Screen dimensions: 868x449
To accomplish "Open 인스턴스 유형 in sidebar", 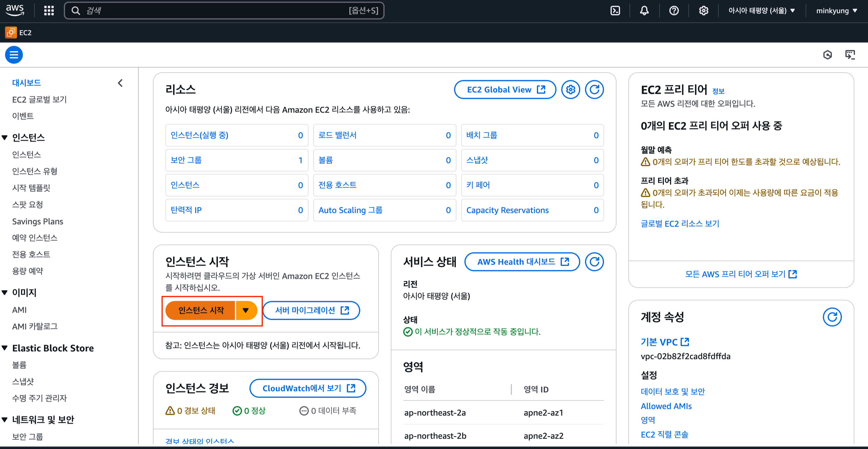I will tap(35, 171).
